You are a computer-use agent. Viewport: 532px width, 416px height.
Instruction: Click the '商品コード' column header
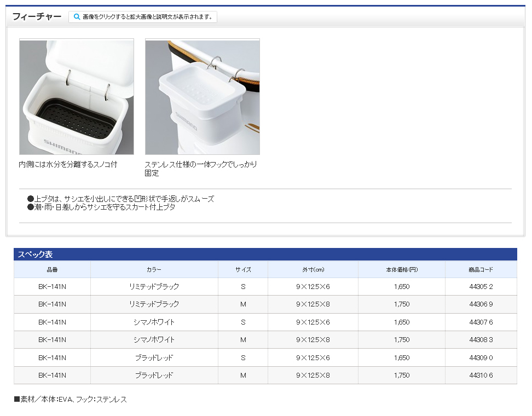(x=481, y=270)
